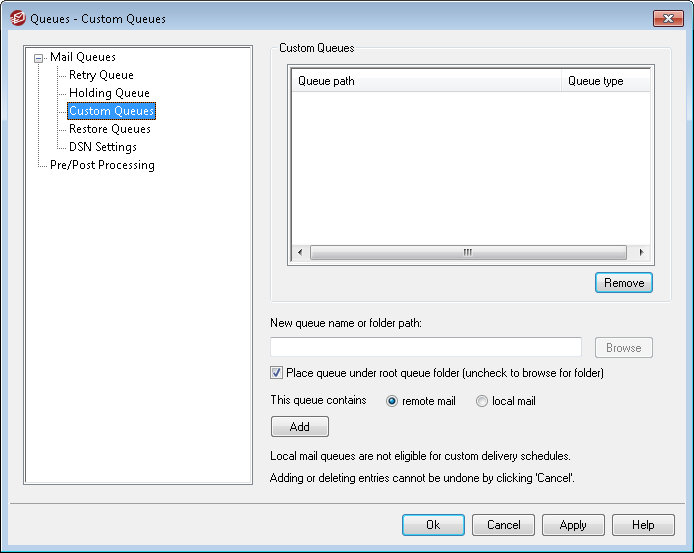The width and height of the screenshot is (694, 553).
Task: Collapse the Mail Queues tree node
Action: pos(39,58)
